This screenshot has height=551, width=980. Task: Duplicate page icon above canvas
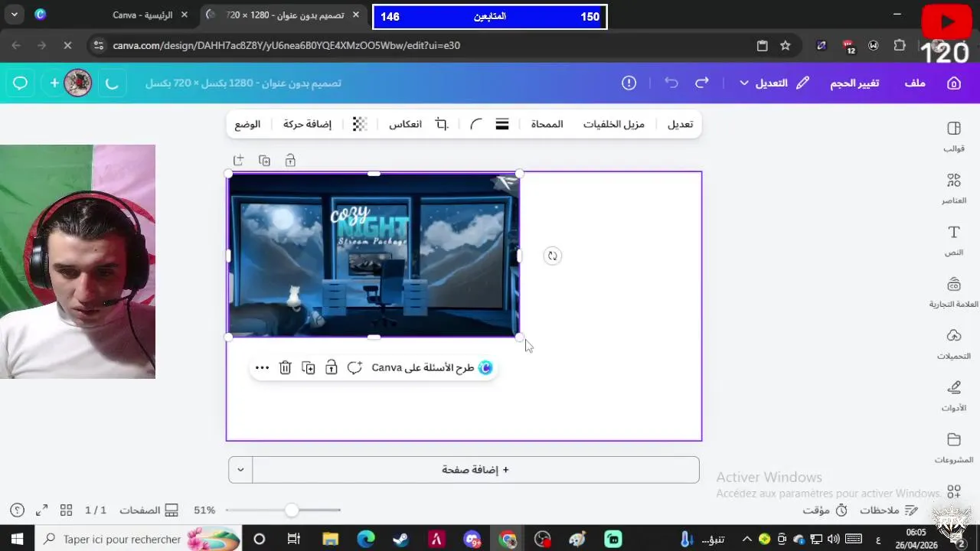264,161
